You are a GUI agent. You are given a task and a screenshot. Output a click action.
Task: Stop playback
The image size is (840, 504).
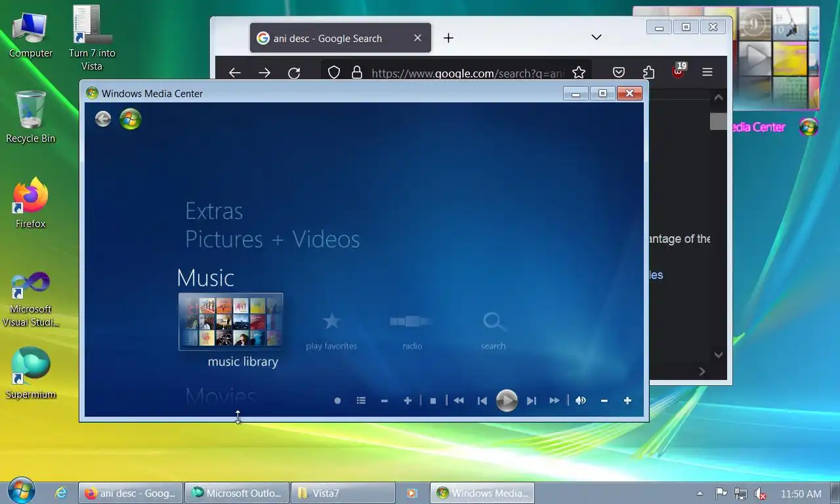(x=432, y=400)
